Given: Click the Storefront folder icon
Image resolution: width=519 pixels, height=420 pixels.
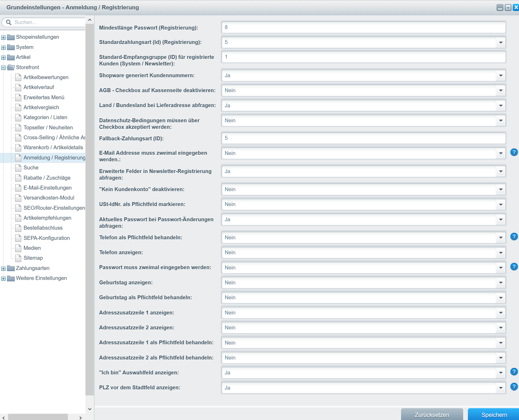Looking at the screenshot, I should tap(11, 67).
